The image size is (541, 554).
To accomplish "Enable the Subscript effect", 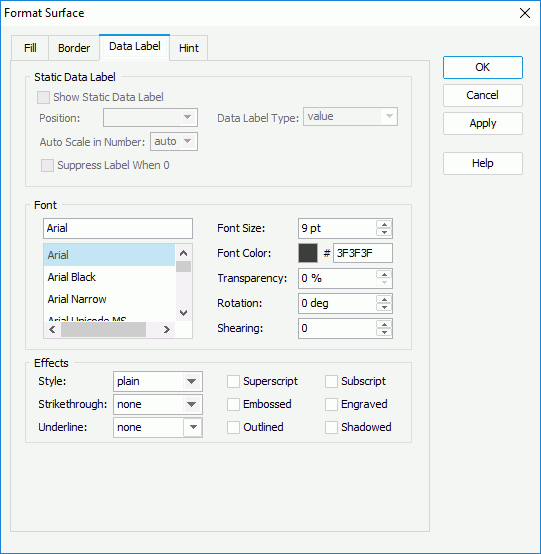I will tap(331, 381).
